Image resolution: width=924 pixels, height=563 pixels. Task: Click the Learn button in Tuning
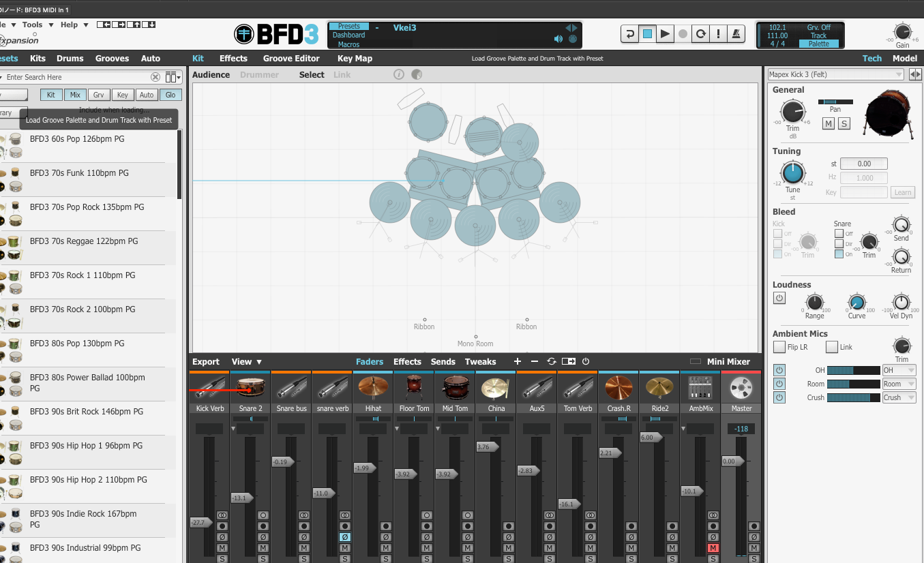903,192
